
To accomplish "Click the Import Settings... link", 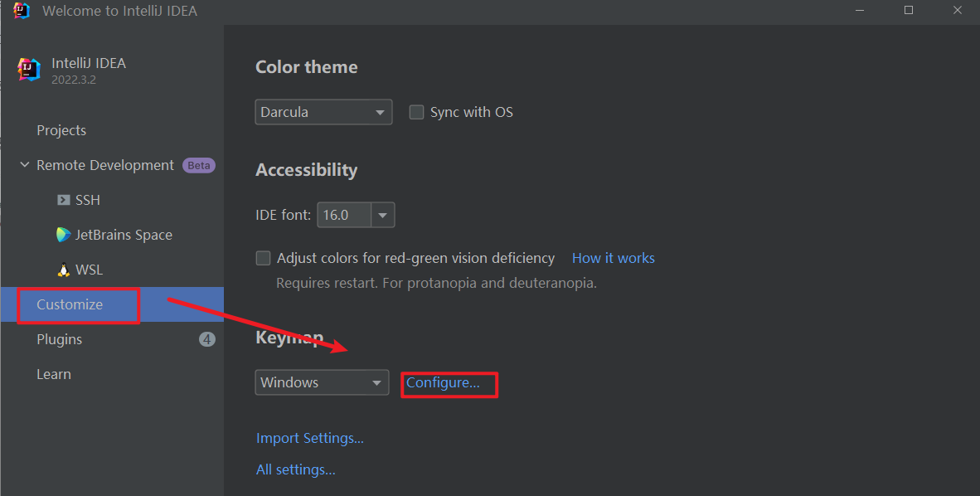I will (x=310, y=438).
